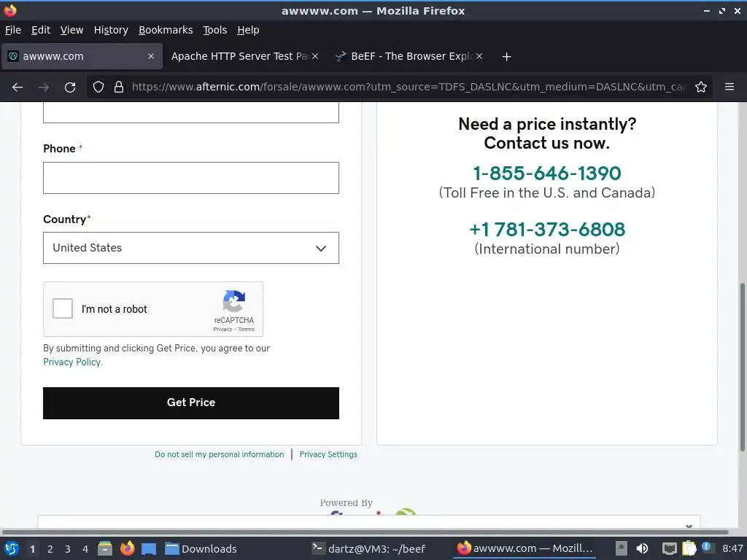Open the removable media eject tray icon
Screen dimensions: 747x560
click(621, 548)
